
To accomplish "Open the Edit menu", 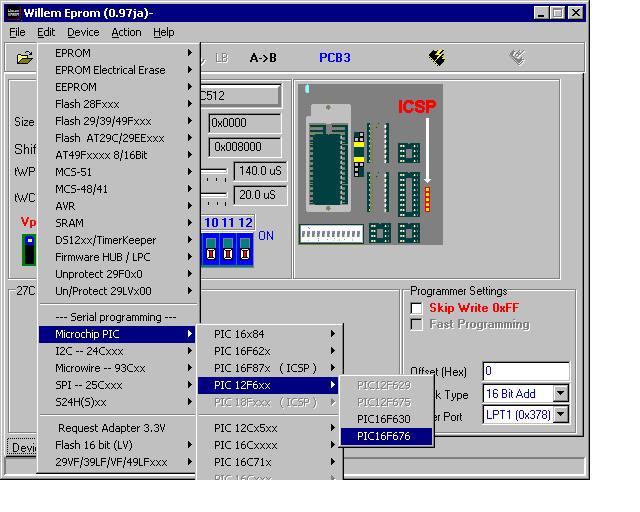I will pos(46,32).
